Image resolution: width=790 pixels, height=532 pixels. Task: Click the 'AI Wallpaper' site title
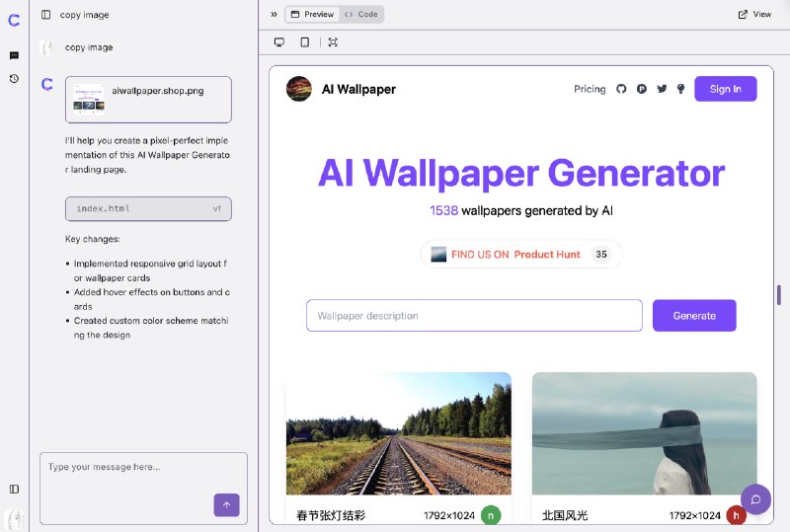point(358,89)
